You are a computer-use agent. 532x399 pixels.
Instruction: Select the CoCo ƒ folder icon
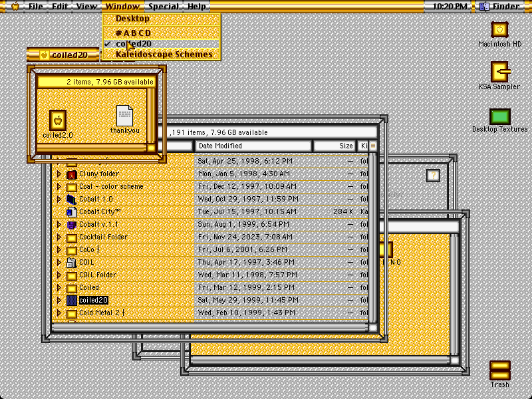(72, 250)
